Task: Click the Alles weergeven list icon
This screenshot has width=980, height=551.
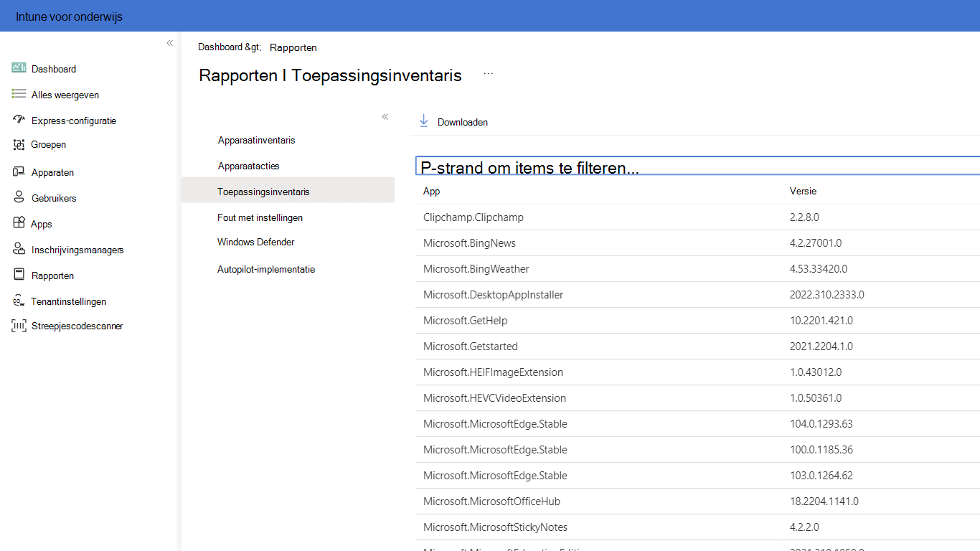Action: (x=19, y=94)
